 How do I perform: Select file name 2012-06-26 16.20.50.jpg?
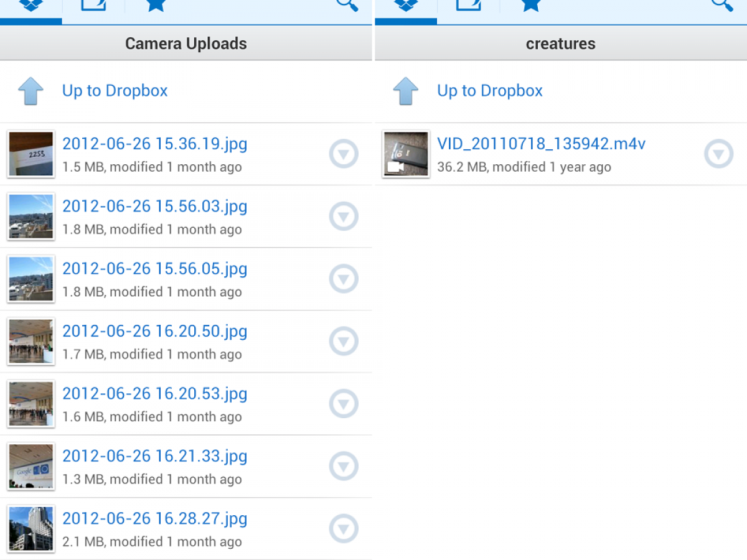[x=155, y=331]
